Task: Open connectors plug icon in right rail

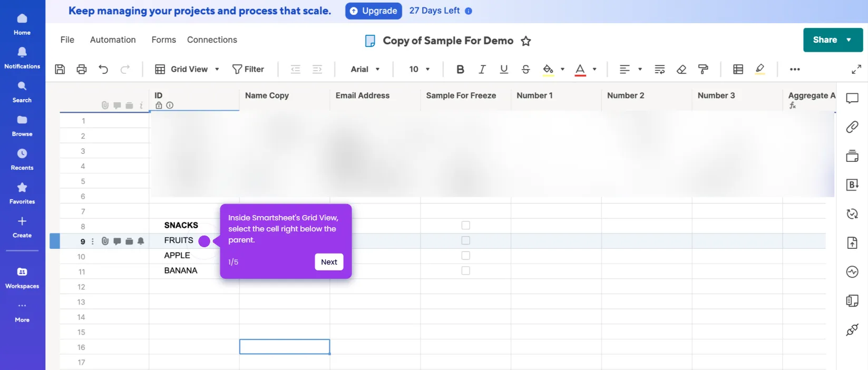Action: tap(852, 329)
